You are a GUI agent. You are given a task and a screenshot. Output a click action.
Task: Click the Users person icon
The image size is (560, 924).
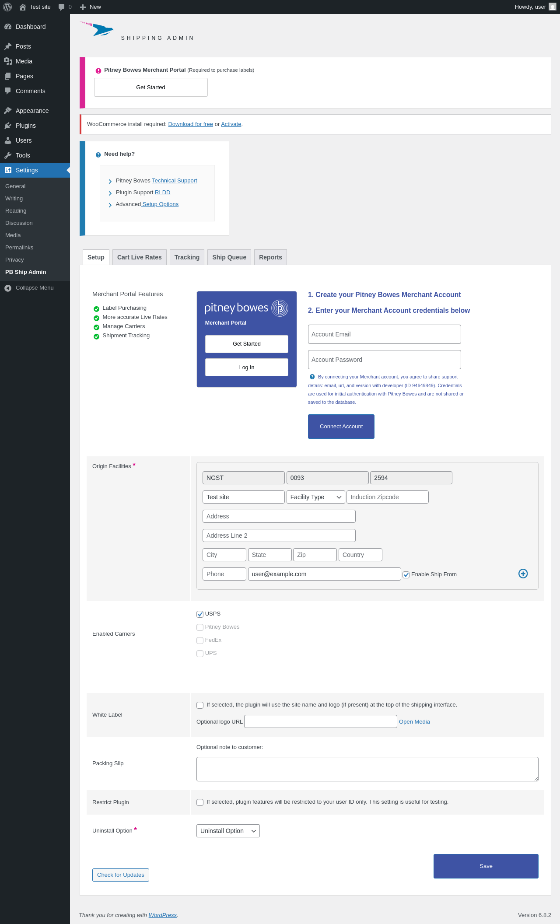8,140
